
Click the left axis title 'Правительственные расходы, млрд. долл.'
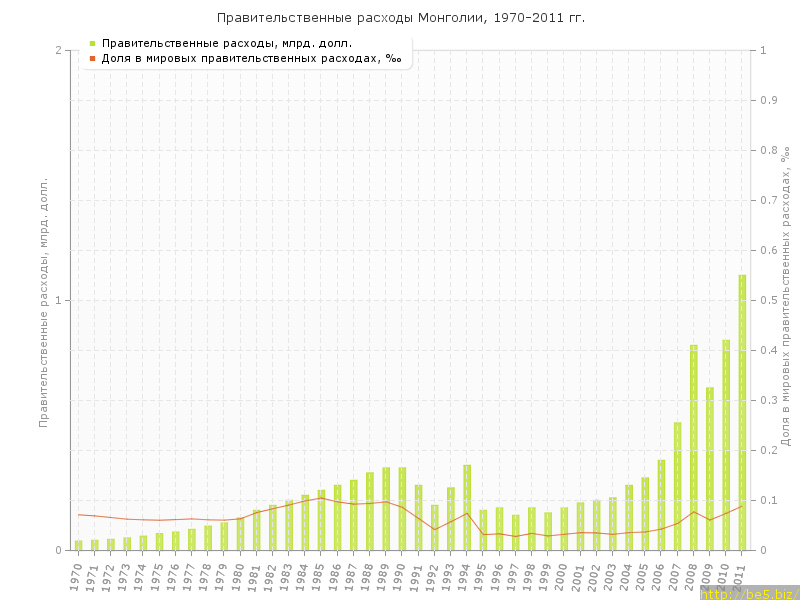[x=44, y=302]
